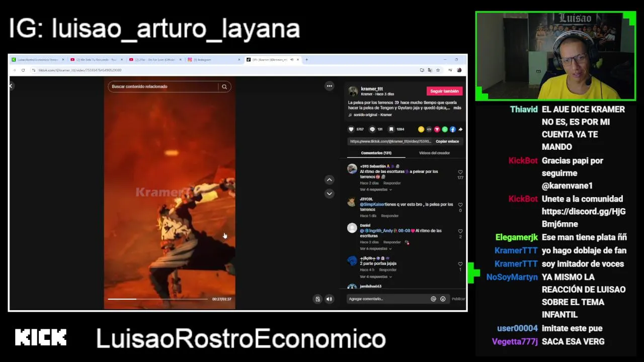The width and height of the screenshot is (644, 362).
Task: Like the video with heart icon
Action: click(351, 129)
